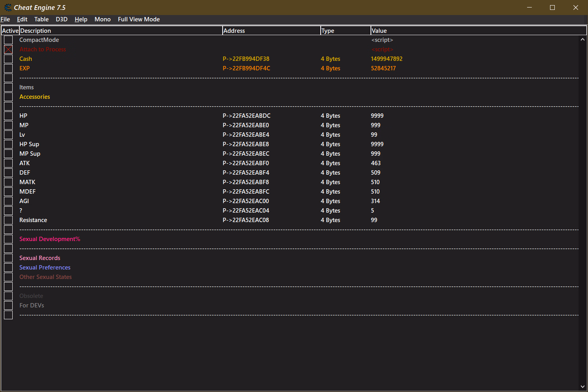588x392 pixels.
Task: Activate the Accessories group checkbox
Action: coord(8,97)
